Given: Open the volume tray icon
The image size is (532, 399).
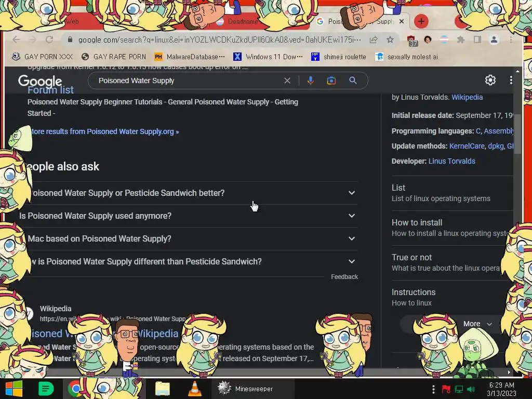Looking at the screenshot, I should [471, 389].
